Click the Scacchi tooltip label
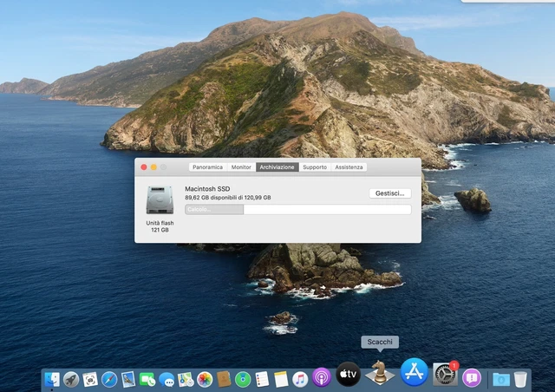Screen dimensions: 555x392 (380, 342)
